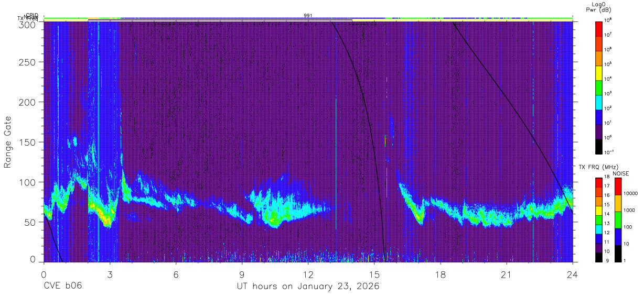This screenshot has height=297, width=644.
Task: Click the x-axis tick label '21'
Action: (x=506, y=274)
